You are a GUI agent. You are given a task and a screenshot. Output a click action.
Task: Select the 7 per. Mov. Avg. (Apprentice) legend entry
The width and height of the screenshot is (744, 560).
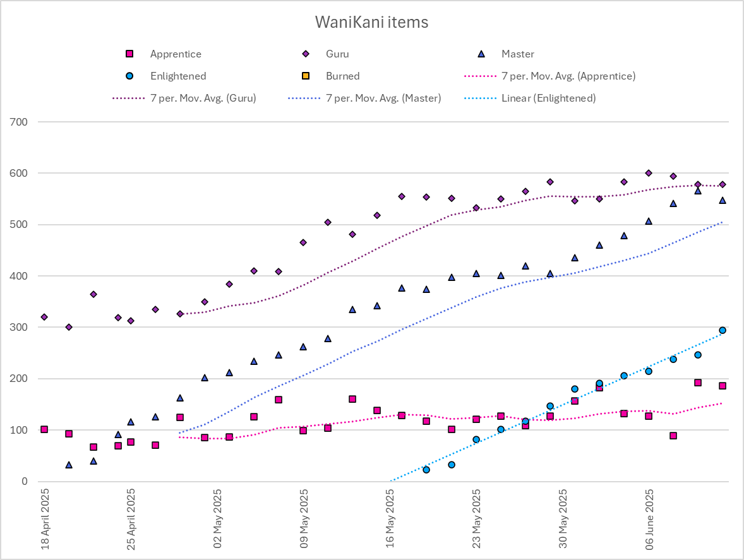click(550, 76)
